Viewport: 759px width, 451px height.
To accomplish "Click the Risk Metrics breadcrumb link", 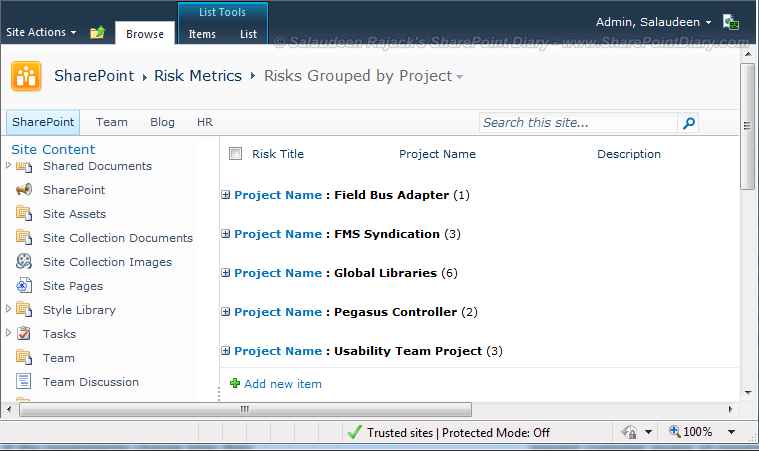I will click(198, 76).
